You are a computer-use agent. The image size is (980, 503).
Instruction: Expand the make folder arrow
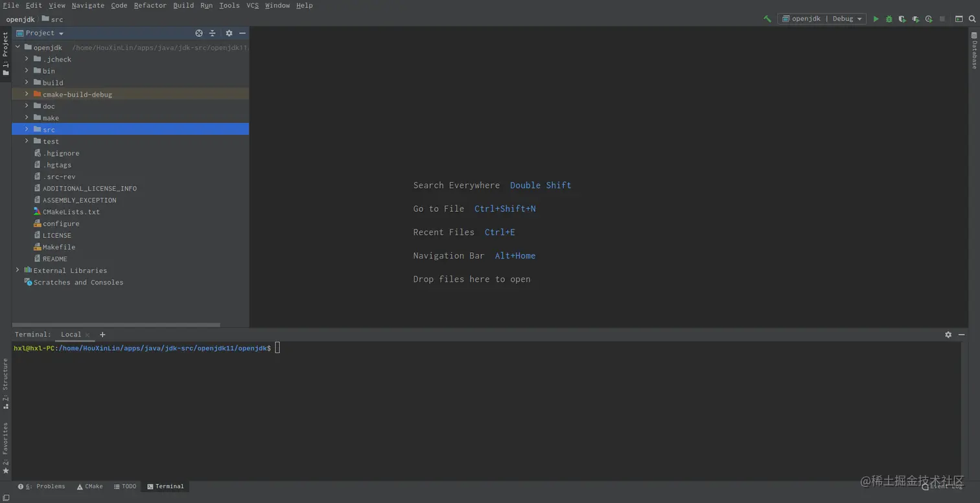tap(27, 117)
